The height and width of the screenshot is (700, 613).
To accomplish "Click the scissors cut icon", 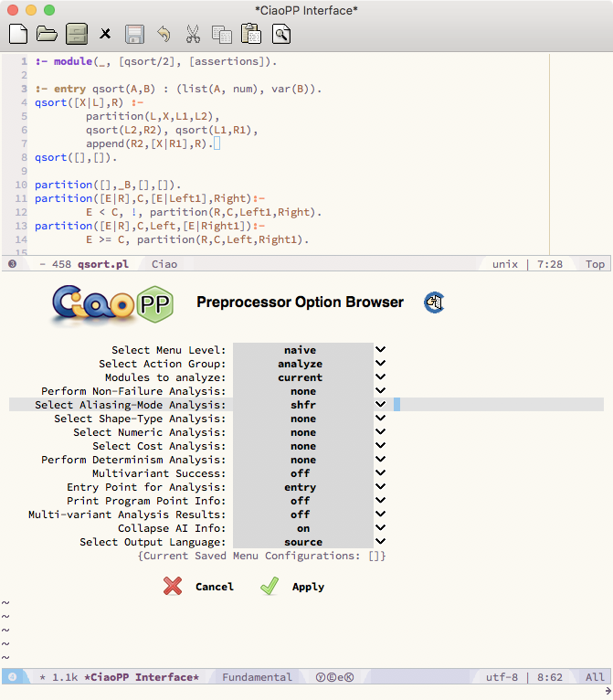I will (x=193, y=35).
